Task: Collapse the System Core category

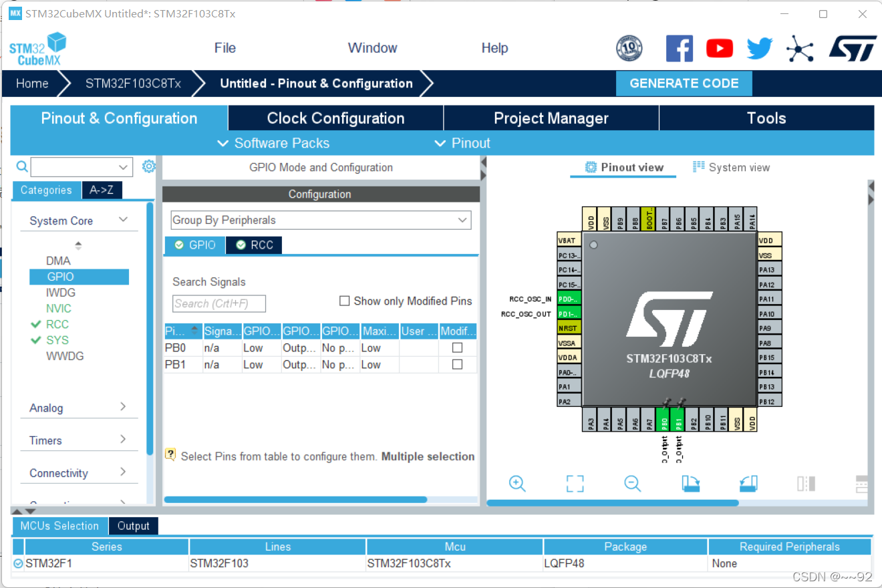Action: click(x=123, y=220)
